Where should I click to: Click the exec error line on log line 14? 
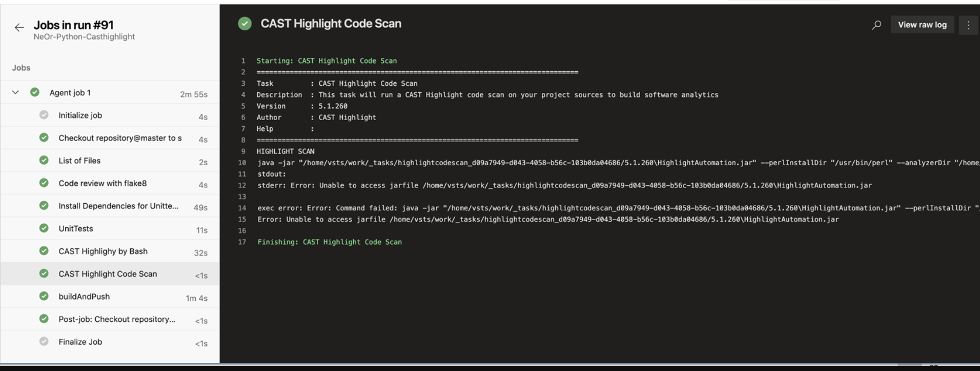(x=618, y=208)
